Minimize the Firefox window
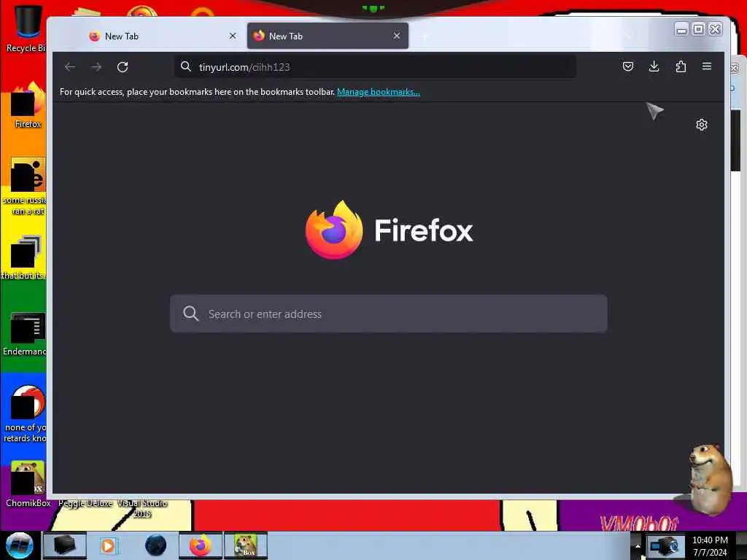Viewport: 747px width, 560px height. [682, 29]
